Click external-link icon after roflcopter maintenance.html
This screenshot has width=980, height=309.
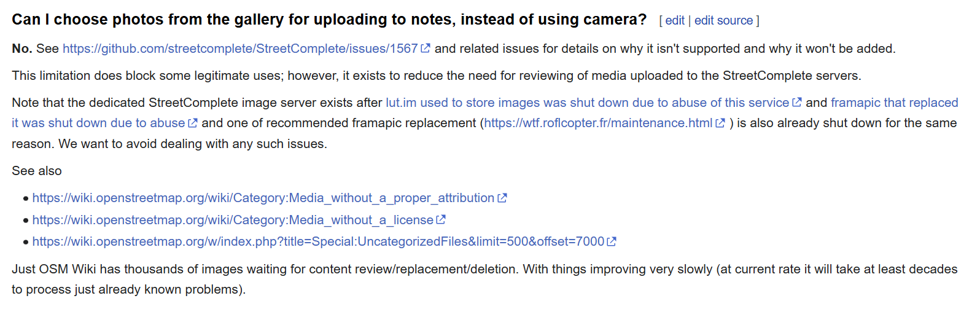click(x=720, y=123)
